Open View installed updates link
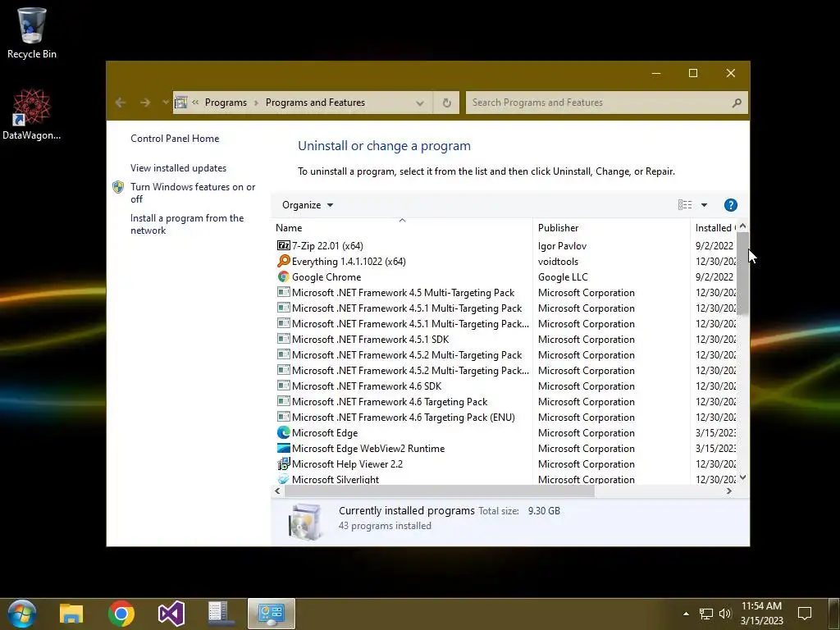840x630 pixels. tap(178, 167)
